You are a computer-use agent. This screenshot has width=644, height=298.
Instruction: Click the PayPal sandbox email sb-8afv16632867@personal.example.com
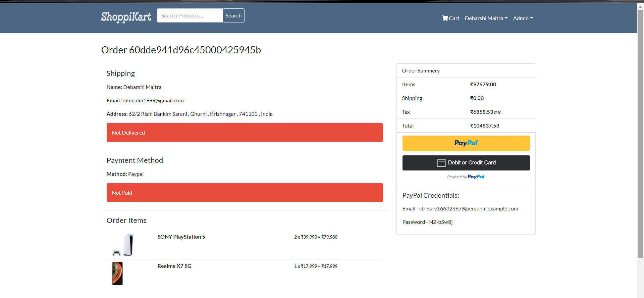tap(469, 208)
